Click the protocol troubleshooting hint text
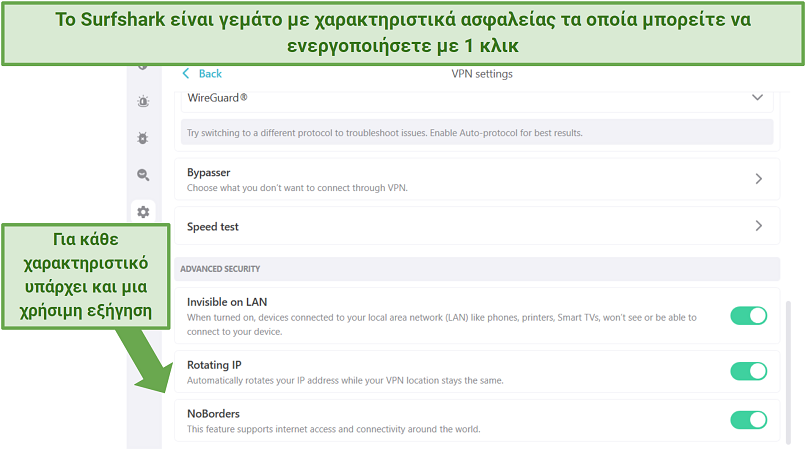806x450 pixels. 384,133
